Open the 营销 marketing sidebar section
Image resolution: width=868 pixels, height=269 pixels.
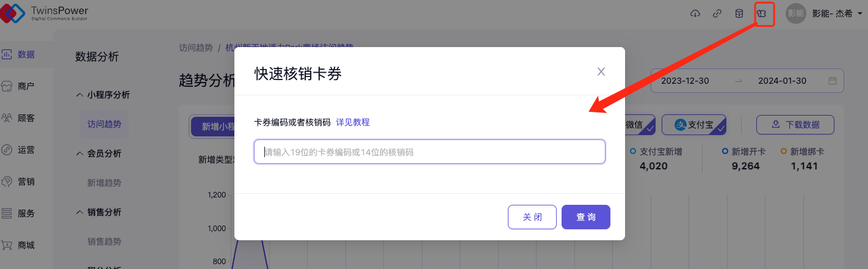click(18, 182)
